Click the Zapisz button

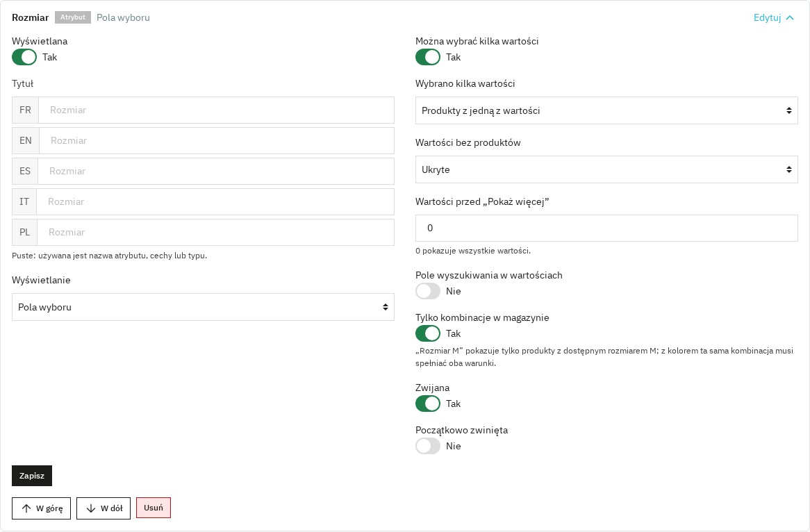(x=32, y=476)
